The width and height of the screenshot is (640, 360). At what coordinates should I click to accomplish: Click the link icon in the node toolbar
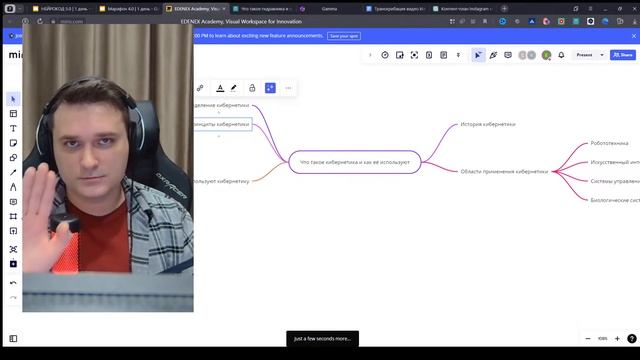pos(200,88)
